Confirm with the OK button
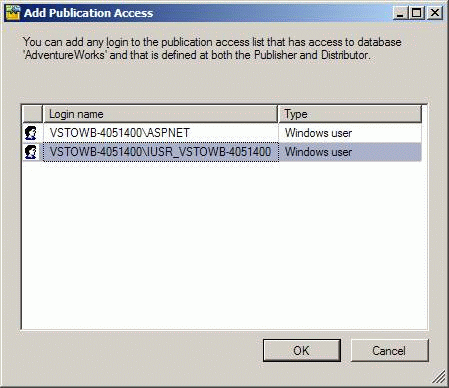 pos(302,350)
